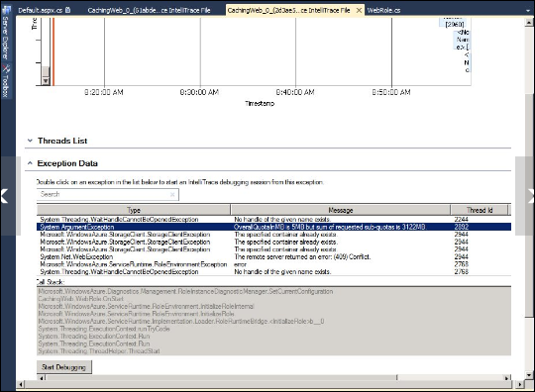Image resolution: width=535 pixels, height=392 pixels.
Task: Click the main vertical scrollbar up arrow
Action: pyautogui.click(x=529, y=23)
